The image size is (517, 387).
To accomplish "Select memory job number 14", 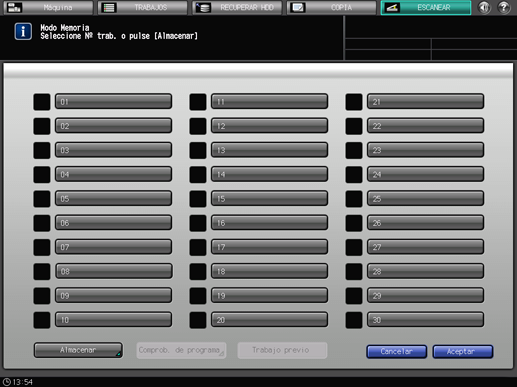I will 269,174.
